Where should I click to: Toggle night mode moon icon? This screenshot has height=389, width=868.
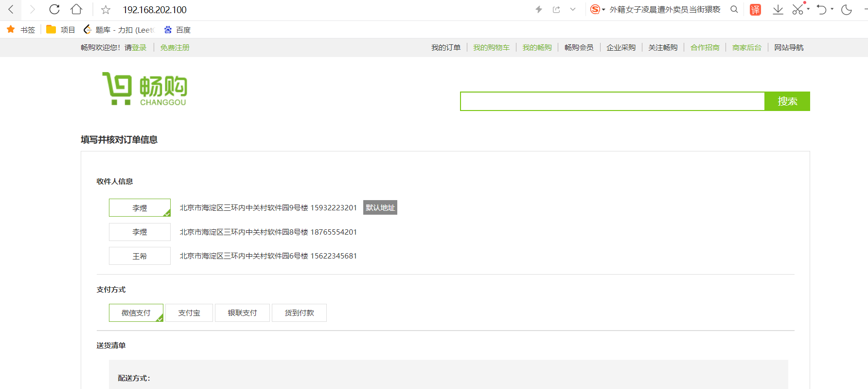847,9
